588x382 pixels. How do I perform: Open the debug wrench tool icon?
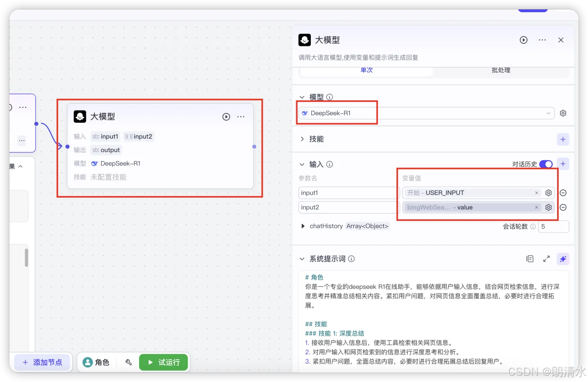(129, 362)
